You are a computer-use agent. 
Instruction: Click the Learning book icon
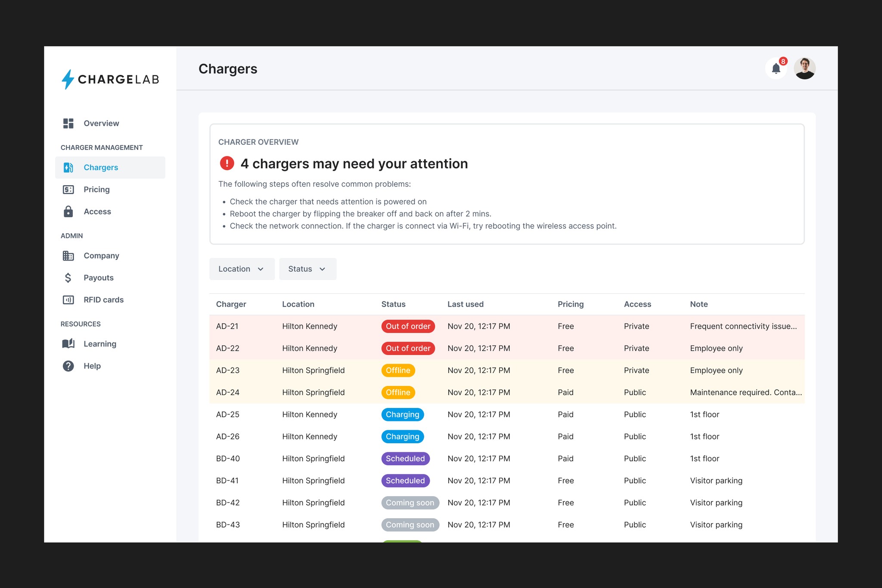[68, 344]
